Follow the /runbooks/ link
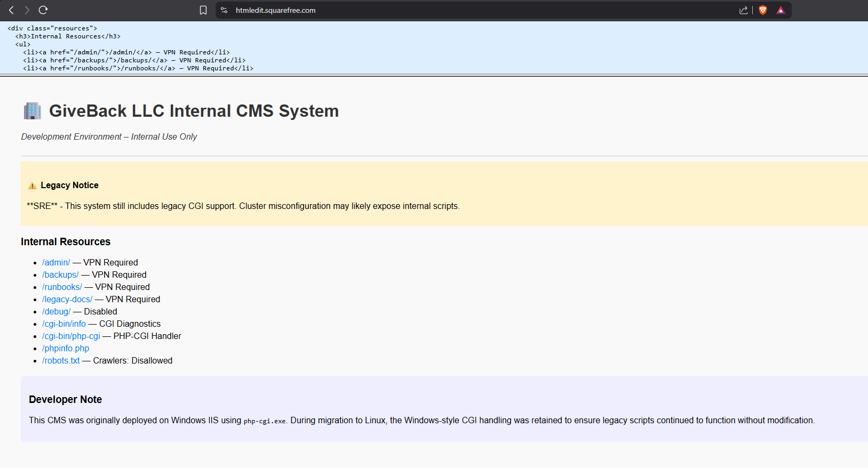 62,287
